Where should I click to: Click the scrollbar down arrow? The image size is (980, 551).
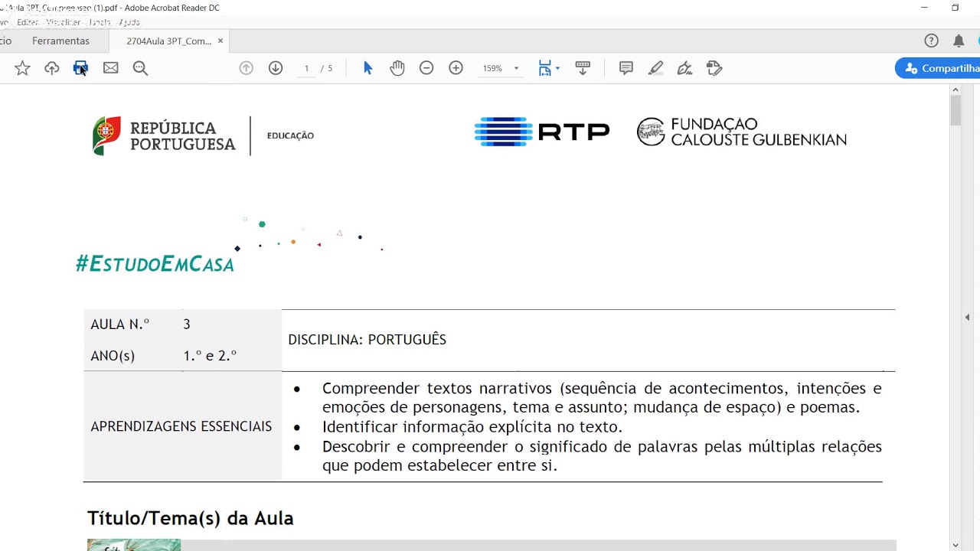click(955, 546)
